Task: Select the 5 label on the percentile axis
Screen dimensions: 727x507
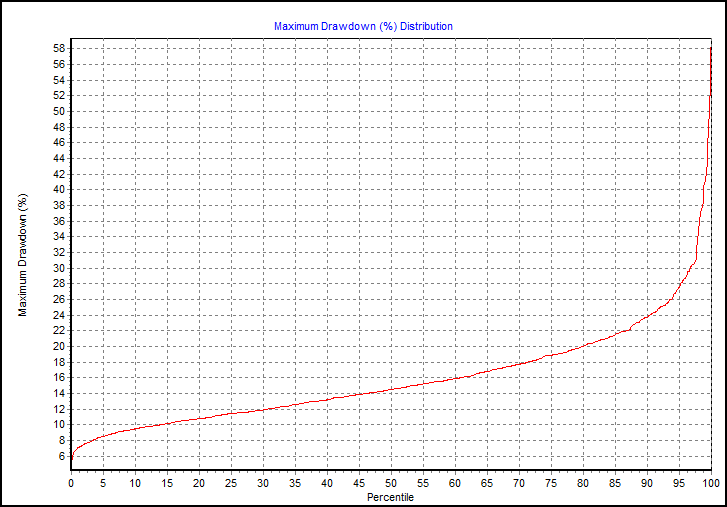Action: tap(103, 483)
